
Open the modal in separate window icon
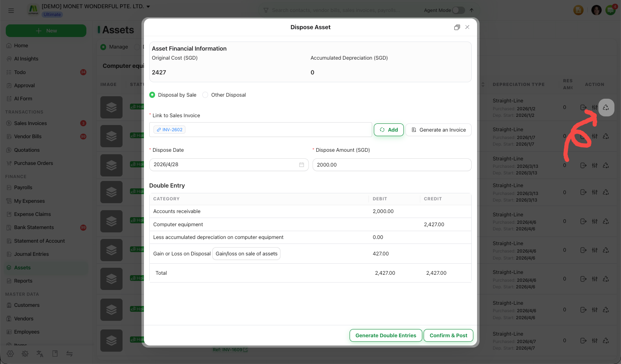click(457, 27)
